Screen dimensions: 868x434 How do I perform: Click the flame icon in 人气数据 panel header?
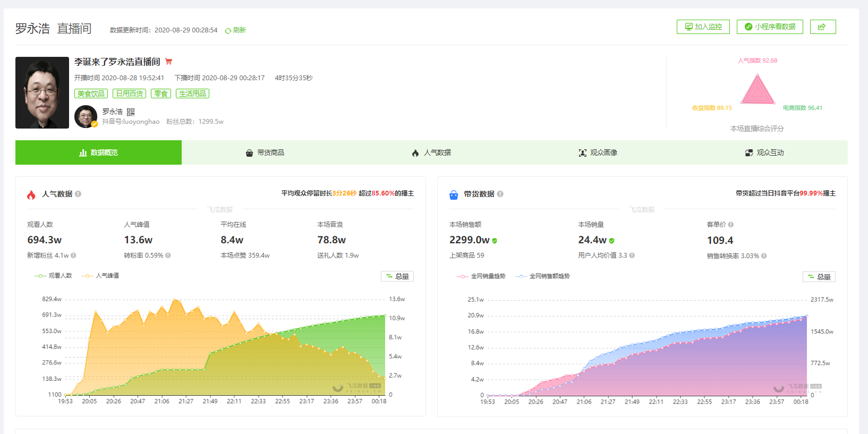pyautogui.click(x=31, y=194)
